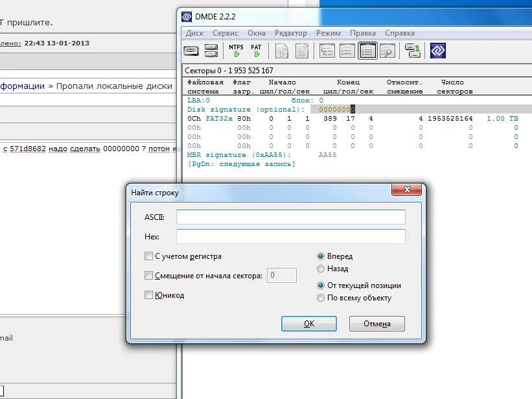
Task: Open the tree view mode toolbar icon
Action: [x=327, y=51]
